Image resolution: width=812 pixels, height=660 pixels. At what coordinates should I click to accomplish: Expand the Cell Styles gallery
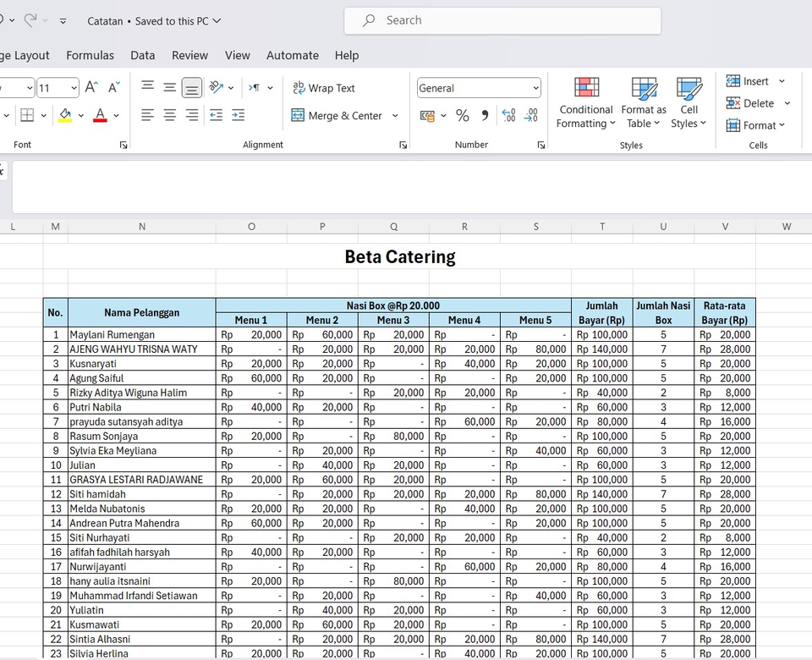pos(689,103)
